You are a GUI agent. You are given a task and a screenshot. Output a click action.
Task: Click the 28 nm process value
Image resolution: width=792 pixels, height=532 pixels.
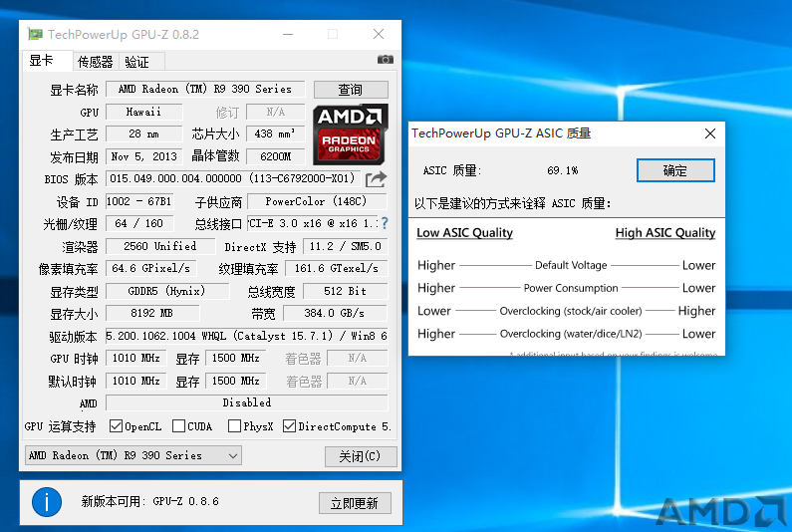click(x=143, y=133)
